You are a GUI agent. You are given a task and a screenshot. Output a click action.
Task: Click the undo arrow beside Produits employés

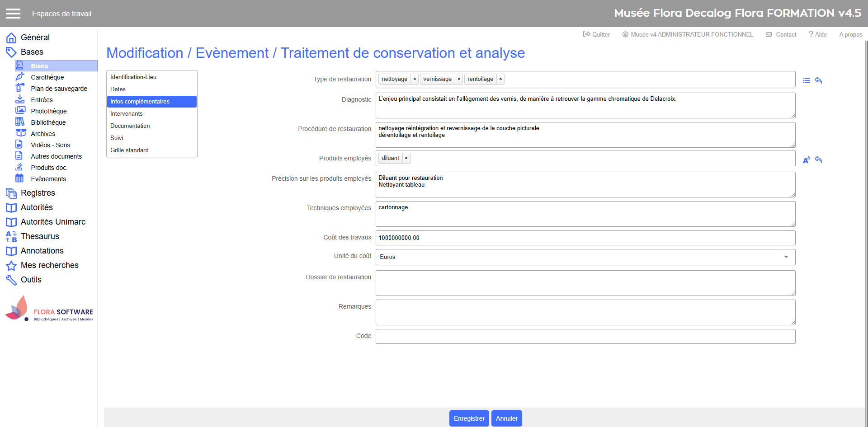point(818,160)
